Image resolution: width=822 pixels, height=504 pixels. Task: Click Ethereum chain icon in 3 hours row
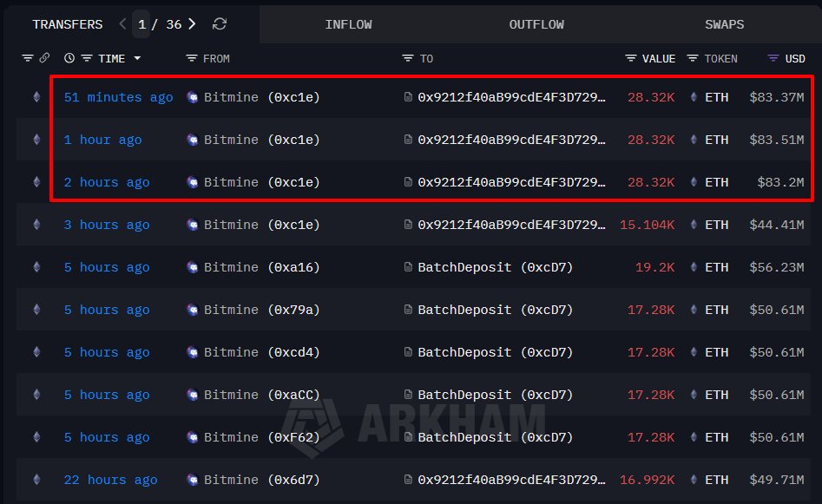(36, 224)
